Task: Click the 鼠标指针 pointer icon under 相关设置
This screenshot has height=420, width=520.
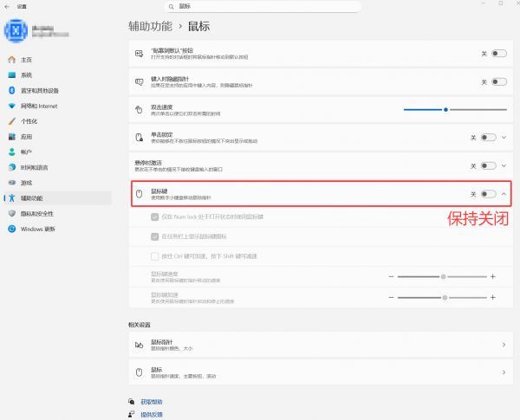Action: pyautogui.click(x=140, y=345)
